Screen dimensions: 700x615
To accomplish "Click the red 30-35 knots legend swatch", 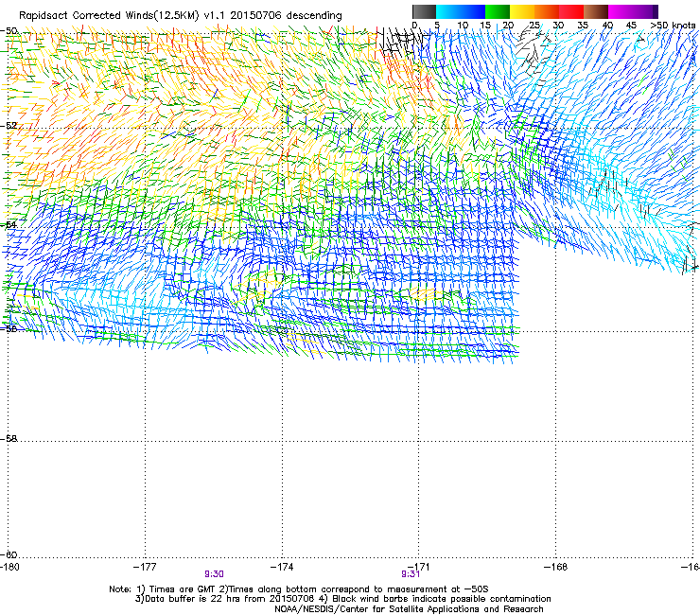I will (x=571, y=11).
